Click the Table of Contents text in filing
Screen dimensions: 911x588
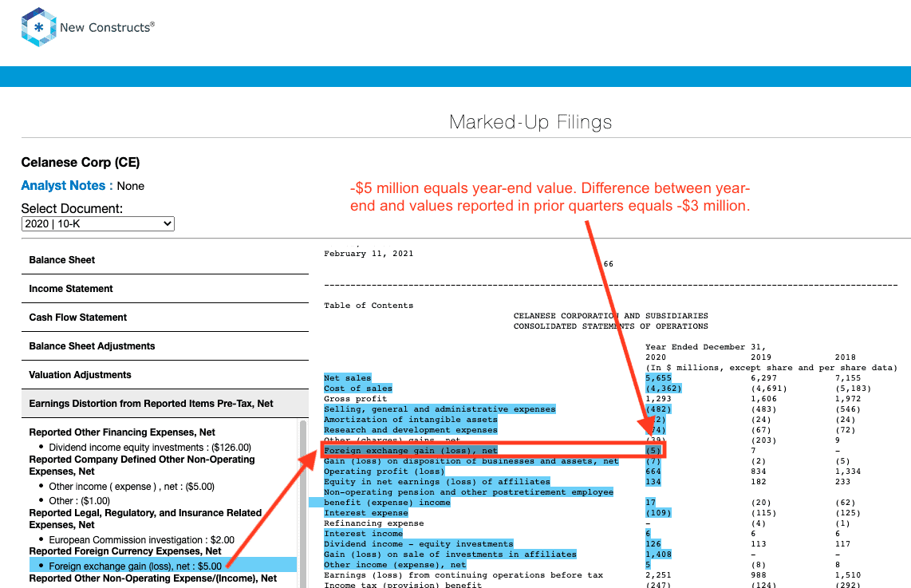tap(369, 306)
